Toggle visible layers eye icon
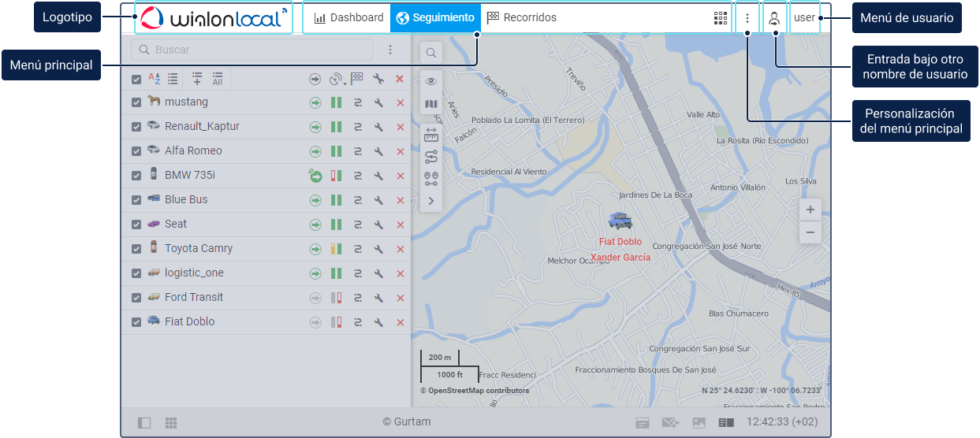 pos(431,81)
